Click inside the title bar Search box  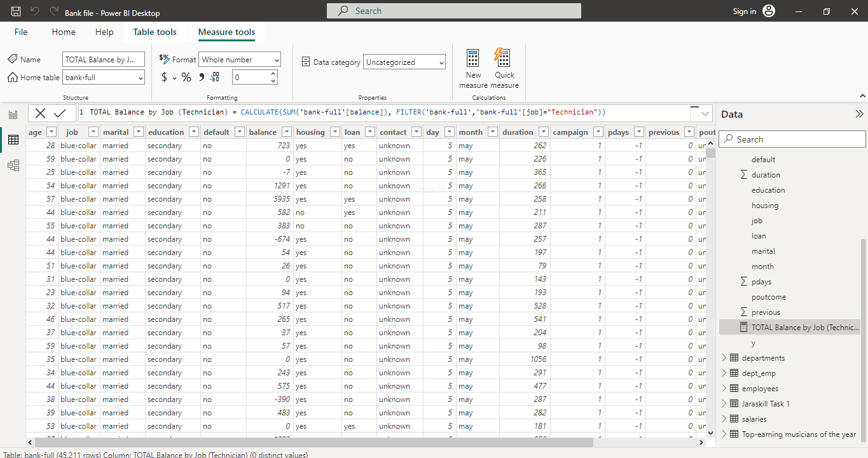click(453, 10)
